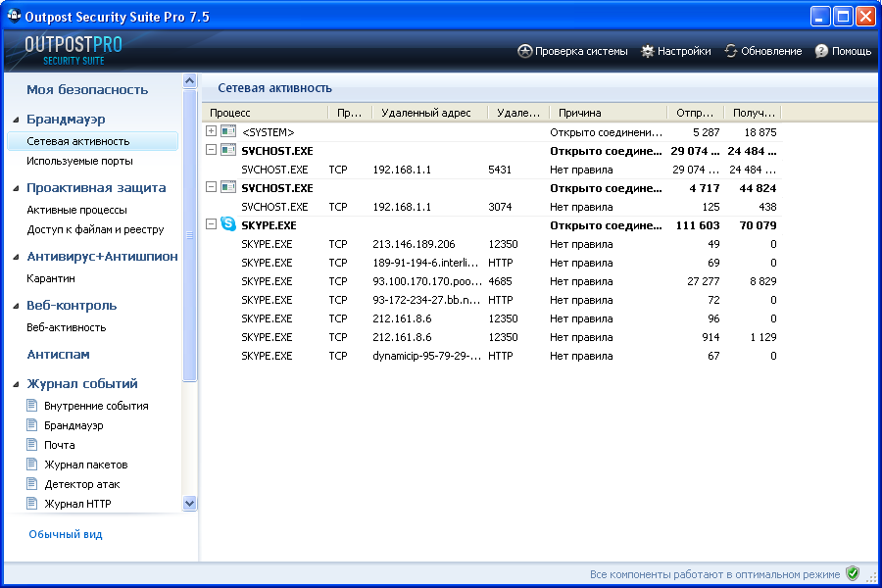Sort by Получ... column header
The height and width of the screenshot is (588, 882).
[753, 113]
